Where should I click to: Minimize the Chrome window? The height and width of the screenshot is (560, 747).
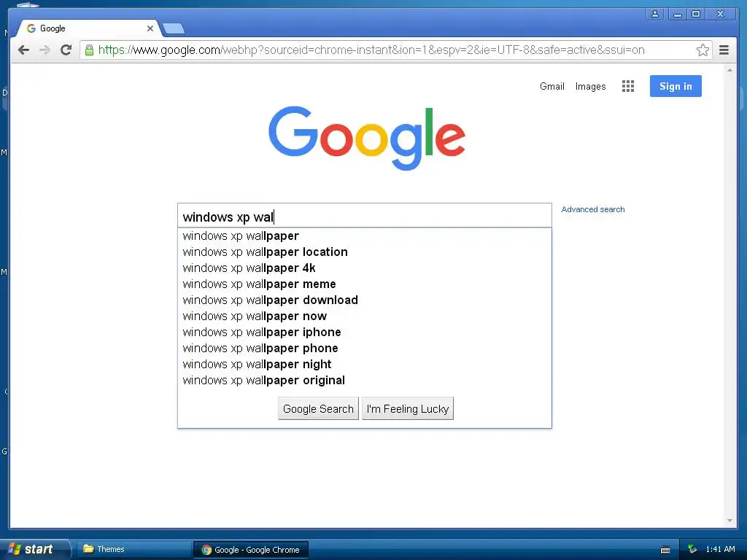tap(678, 14)
